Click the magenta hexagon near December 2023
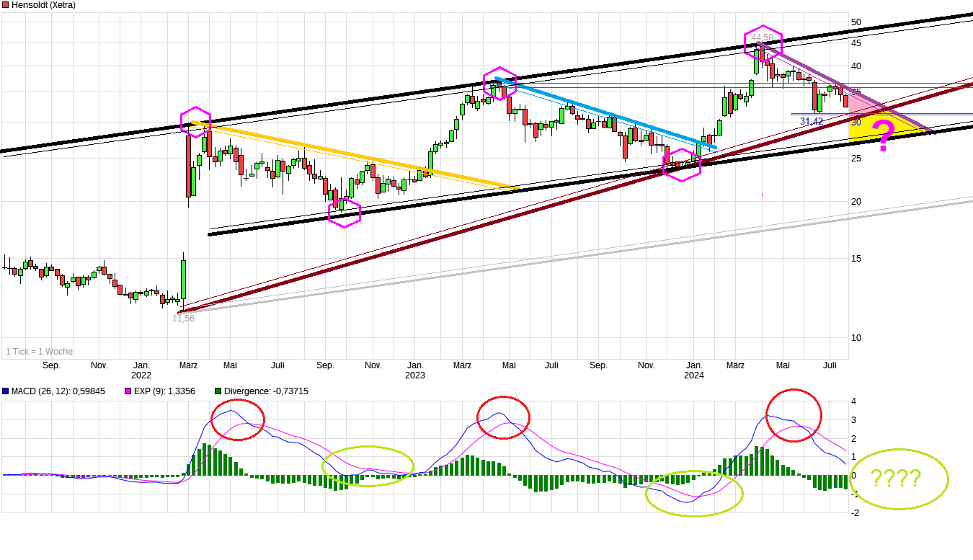This screenshot has height=560, width=973. (681, 166)
